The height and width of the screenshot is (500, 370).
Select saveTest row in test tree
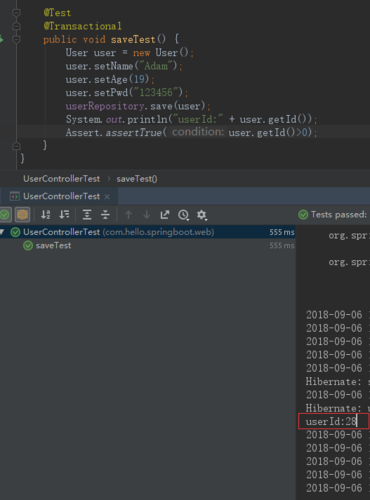(x=148, y=246)
